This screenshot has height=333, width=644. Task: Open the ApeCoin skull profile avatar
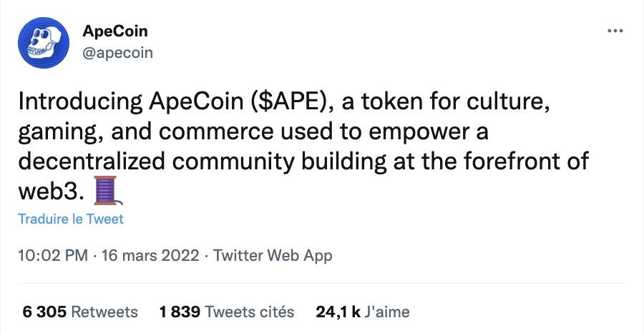coord(43,43)
